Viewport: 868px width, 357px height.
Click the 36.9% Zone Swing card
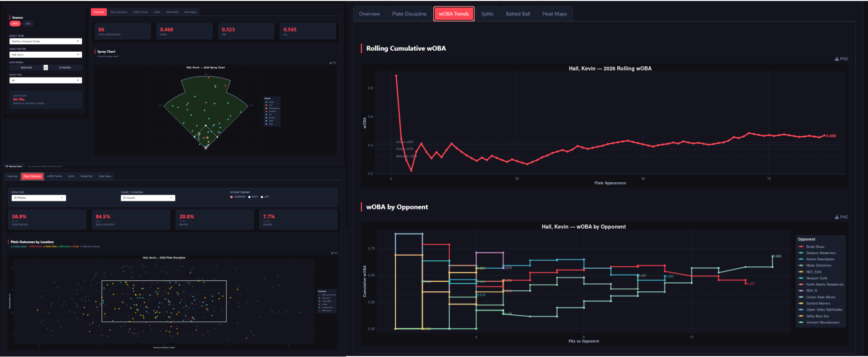pyautogui.click(x=47, y=219)
